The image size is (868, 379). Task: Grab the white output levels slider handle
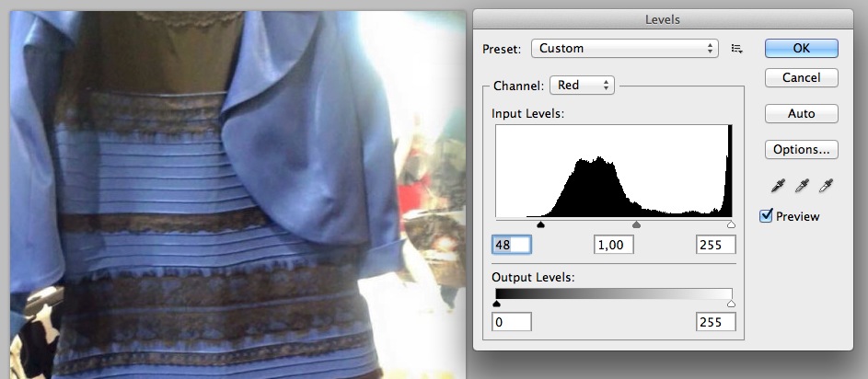pyautogui.click(x=731, y=304)
